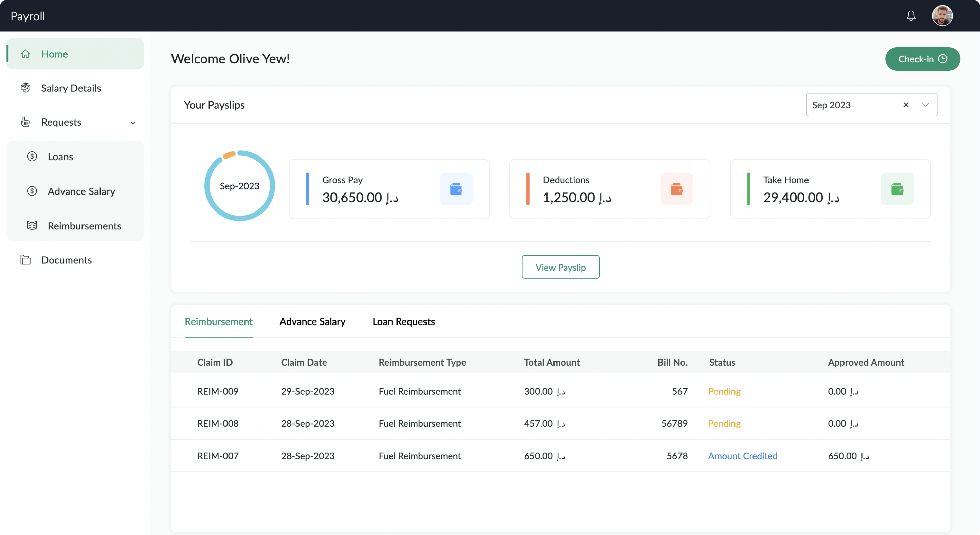Click the green wallet icon on Take Home card

tap(897, 189)
